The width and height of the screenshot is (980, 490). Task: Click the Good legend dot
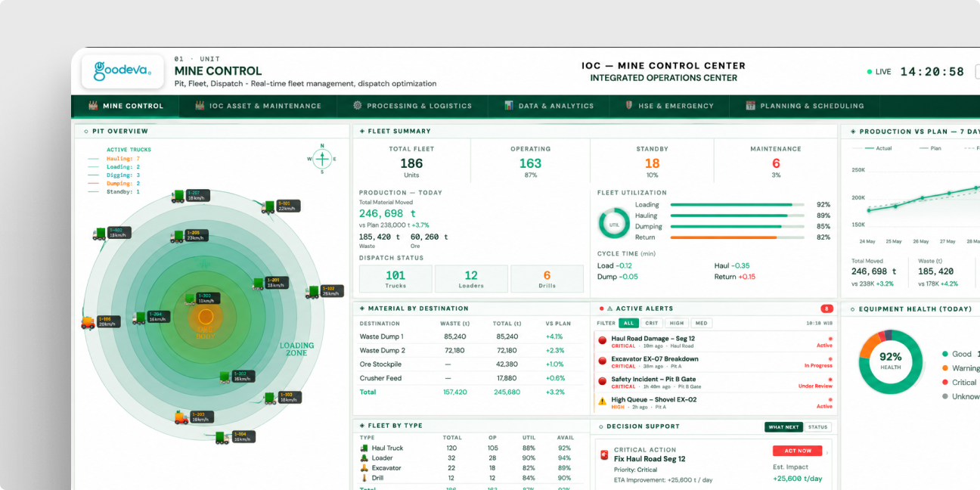pyautogui.click(x=945, y=354)
